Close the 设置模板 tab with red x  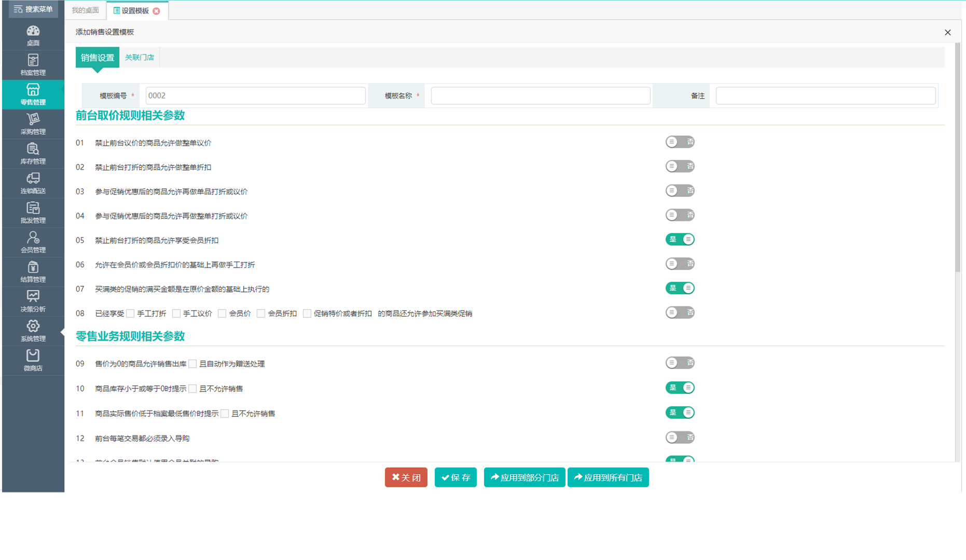coord(157,11)
